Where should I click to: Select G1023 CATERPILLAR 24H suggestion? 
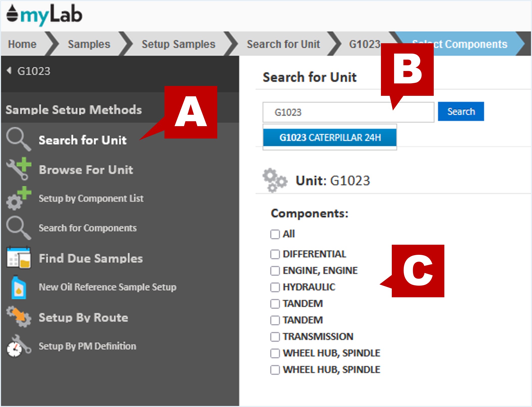(x=330, y=138)
